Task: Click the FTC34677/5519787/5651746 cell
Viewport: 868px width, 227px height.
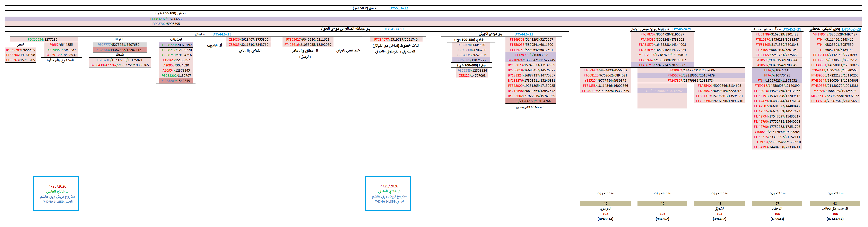Action: tap(396, 39)
